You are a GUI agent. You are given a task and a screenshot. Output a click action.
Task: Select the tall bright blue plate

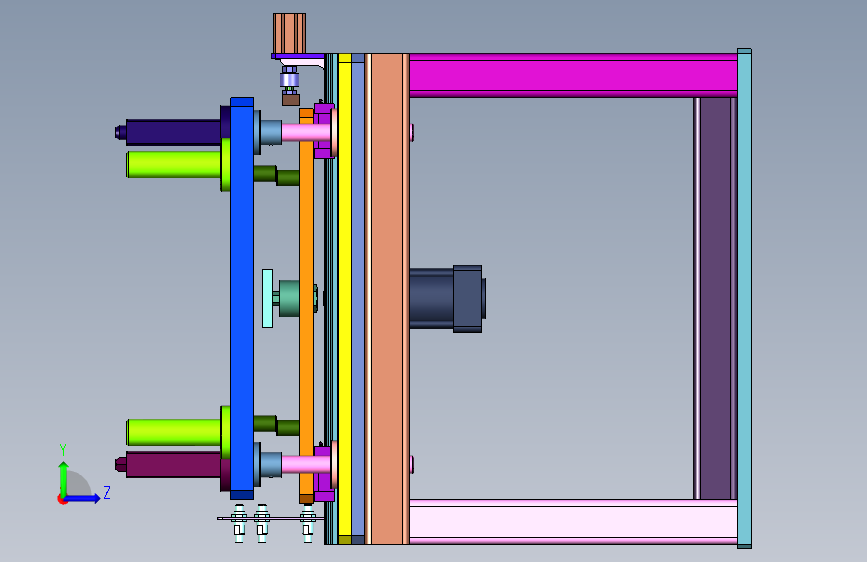(242, 299)
